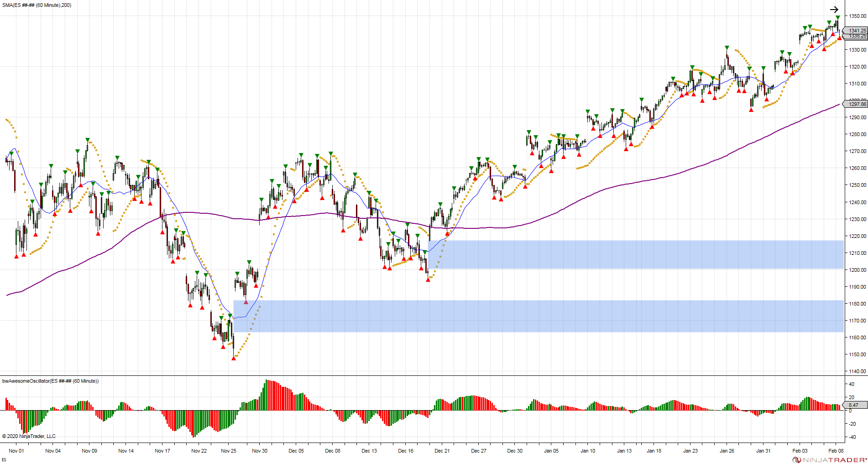Click the 1150.00 price axis label
Viewport: 868px width, 464px height.
click(858, 354)
